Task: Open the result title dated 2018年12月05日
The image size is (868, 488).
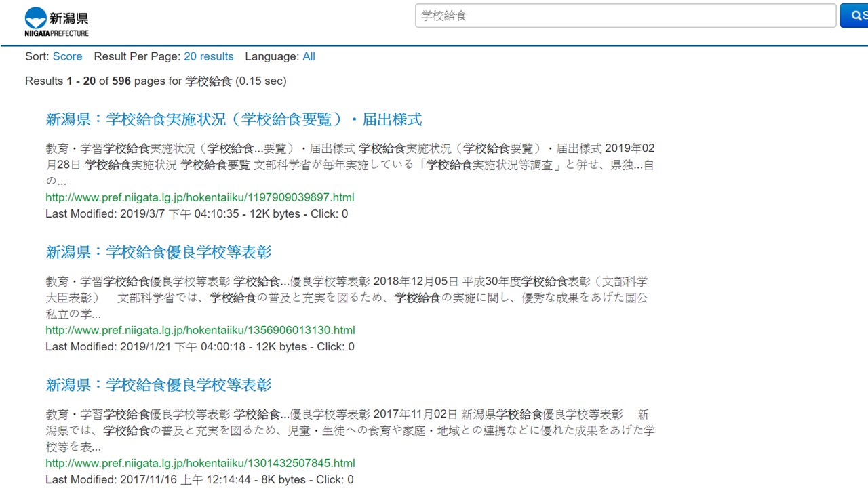Action: tap(159, 252)
